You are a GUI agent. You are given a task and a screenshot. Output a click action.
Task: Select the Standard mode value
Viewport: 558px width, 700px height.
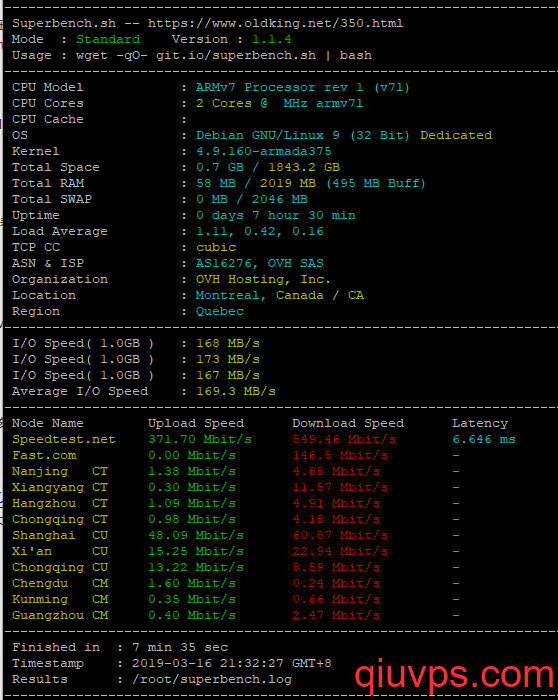pyautogui.click(x=108, y=39)
